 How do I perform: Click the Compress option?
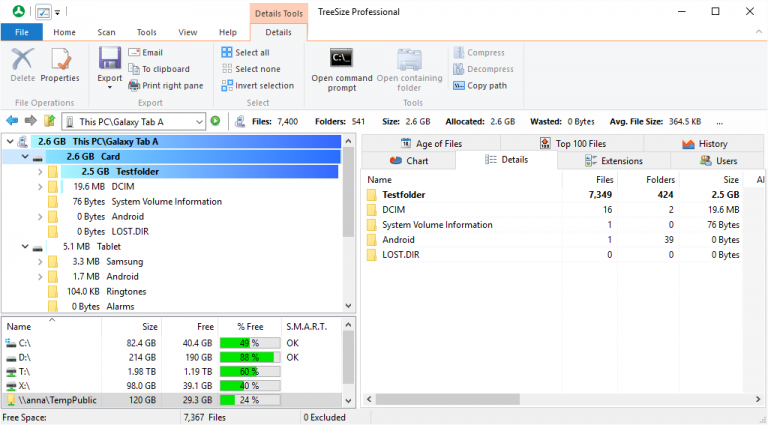479,52
